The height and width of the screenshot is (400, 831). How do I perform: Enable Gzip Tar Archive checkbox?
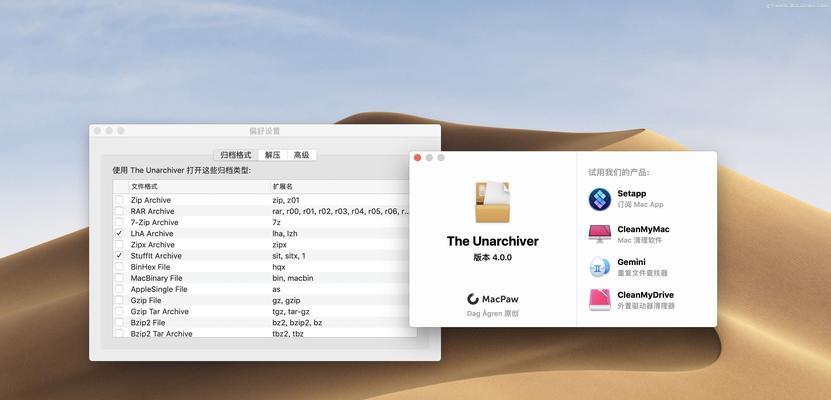119,312
